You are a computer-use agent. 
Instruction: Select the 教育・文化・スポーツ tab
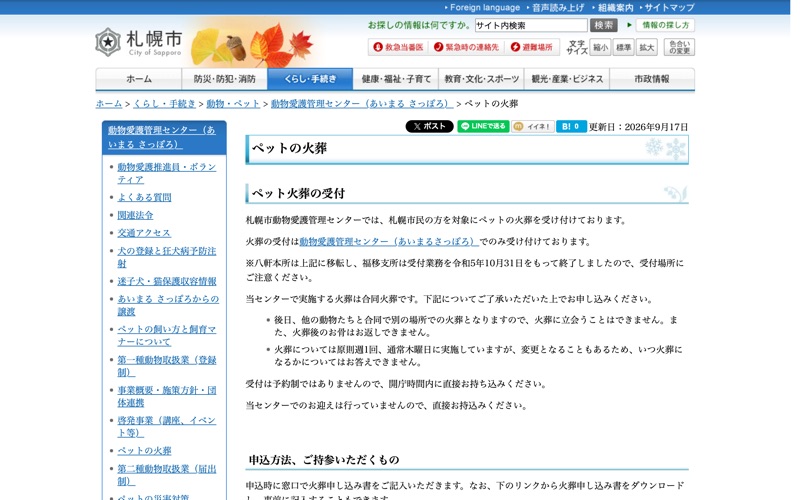482,79
